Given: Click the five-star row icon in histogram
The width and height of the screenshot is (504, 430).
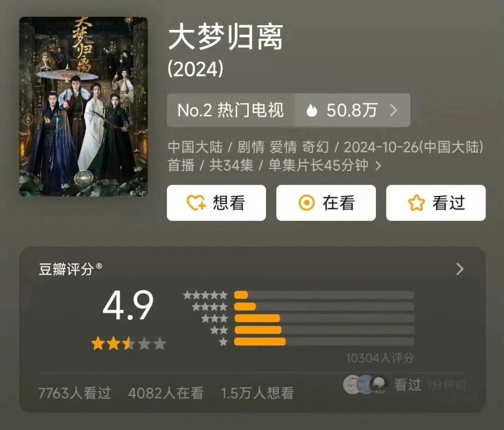Looking at the screenshot, I should pyautogui.click(x=205, y=295).
